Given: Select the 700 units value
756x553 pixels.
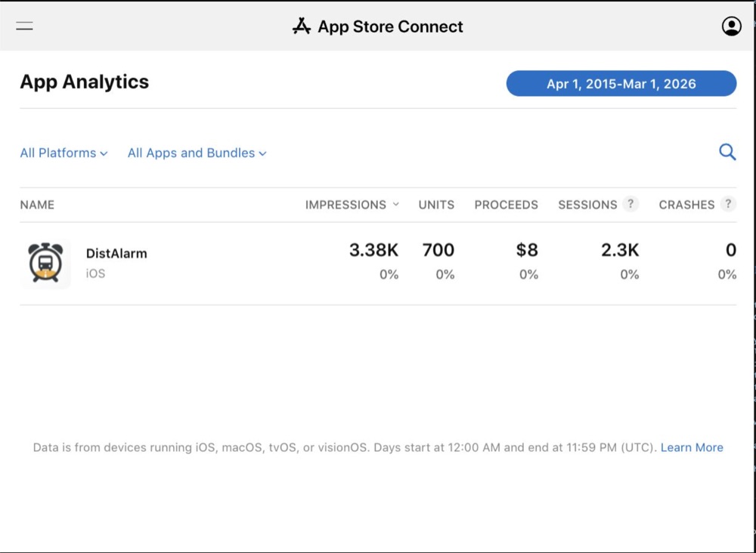Looking at the screenshot, I should click(438, 250).
